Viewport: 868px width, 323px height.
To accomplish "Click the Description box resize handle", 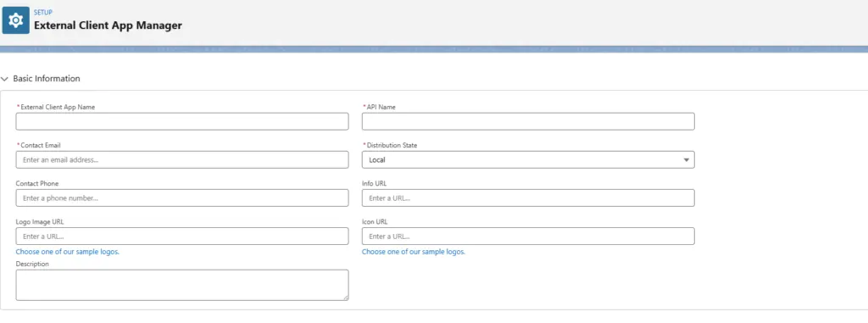I will pyautogui.click(x=346, y=298).
